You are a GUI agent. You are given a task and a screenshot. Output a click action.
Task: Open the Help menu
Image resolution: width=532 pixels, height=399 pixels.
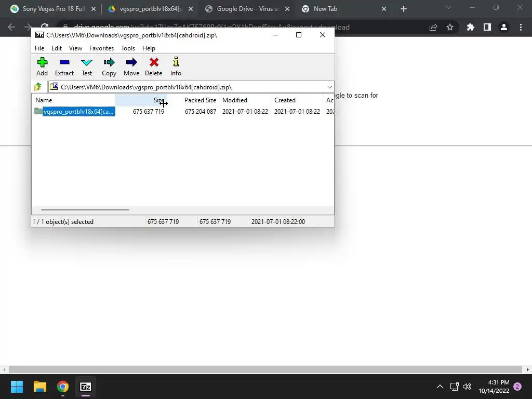[149, 48]
